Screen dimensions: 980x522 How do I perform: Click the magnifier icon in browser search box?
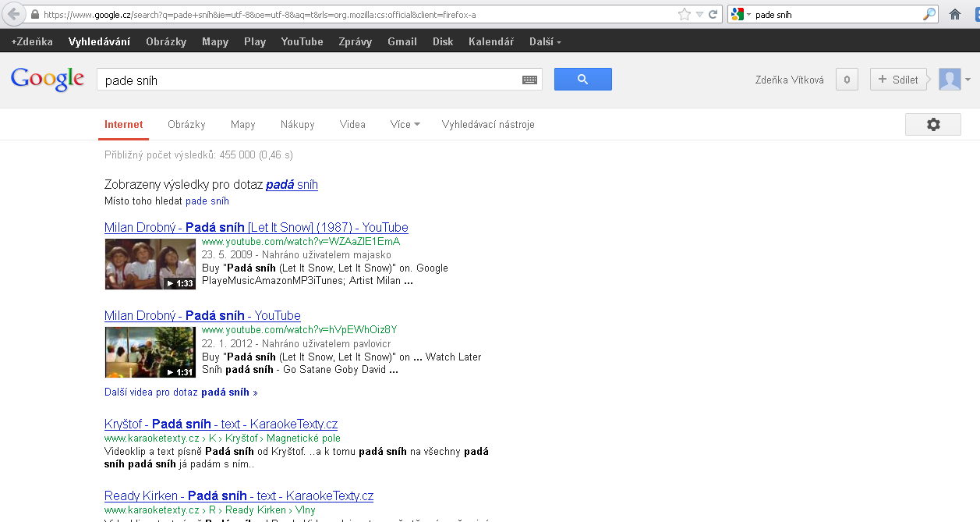929,14
